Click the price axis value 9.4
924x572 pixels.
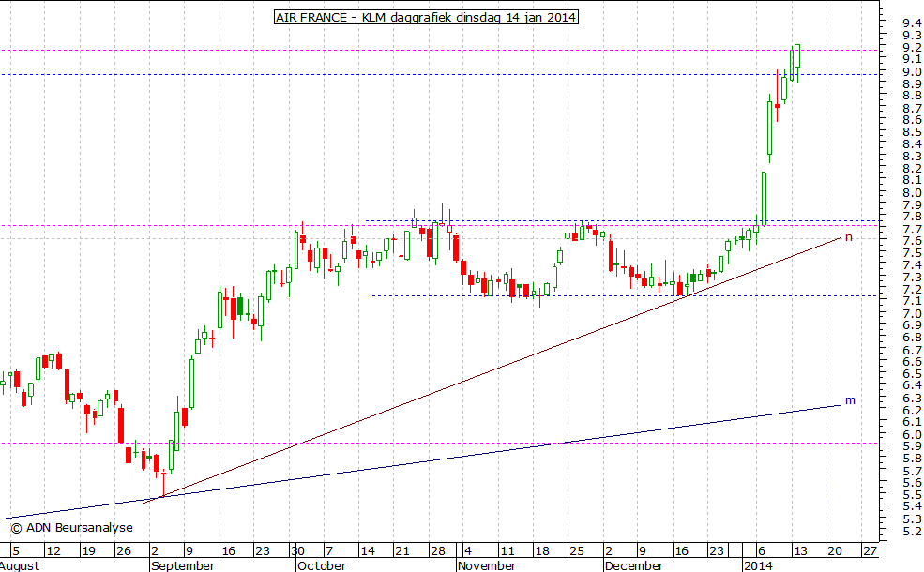[x=911, y=23]
